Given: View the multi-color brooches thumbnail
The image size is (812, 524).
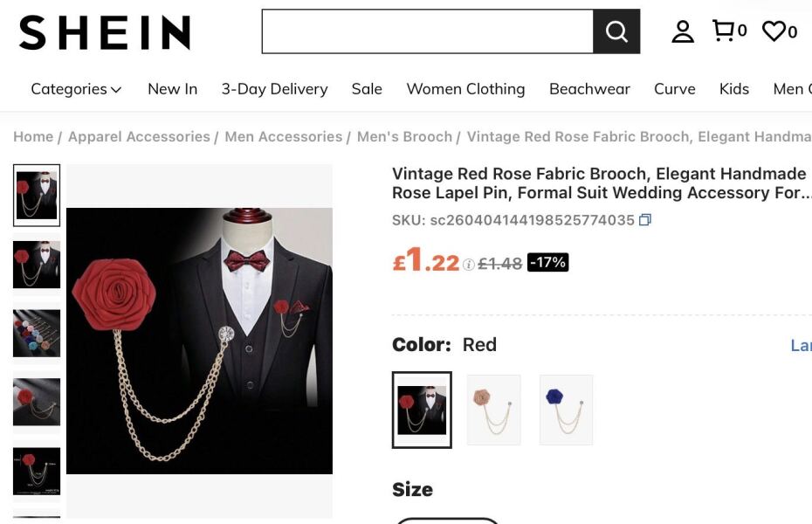Looking at the screenshot, I should pyautogui.click(x=37, y=333).
